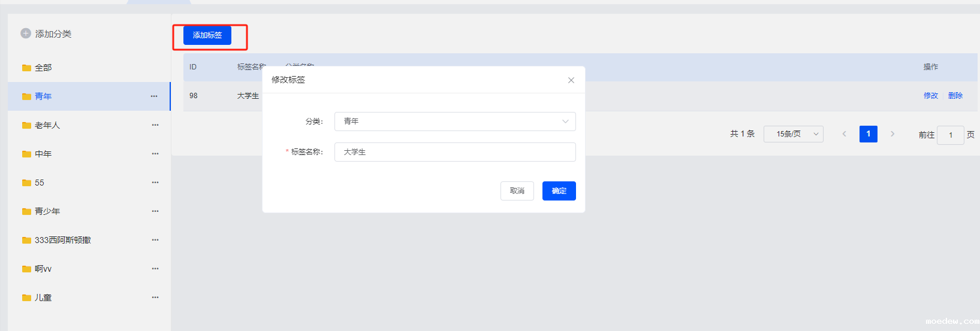Image resolution: width=980 pixels, height=331 pixels.
Task: Click the 前往 page number input box
Action: point(950,135)
